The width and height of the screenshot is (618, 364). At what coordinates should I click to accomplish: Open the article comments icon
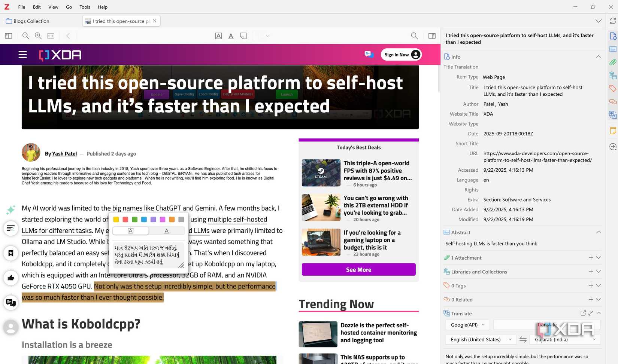[x=11, y=302]
